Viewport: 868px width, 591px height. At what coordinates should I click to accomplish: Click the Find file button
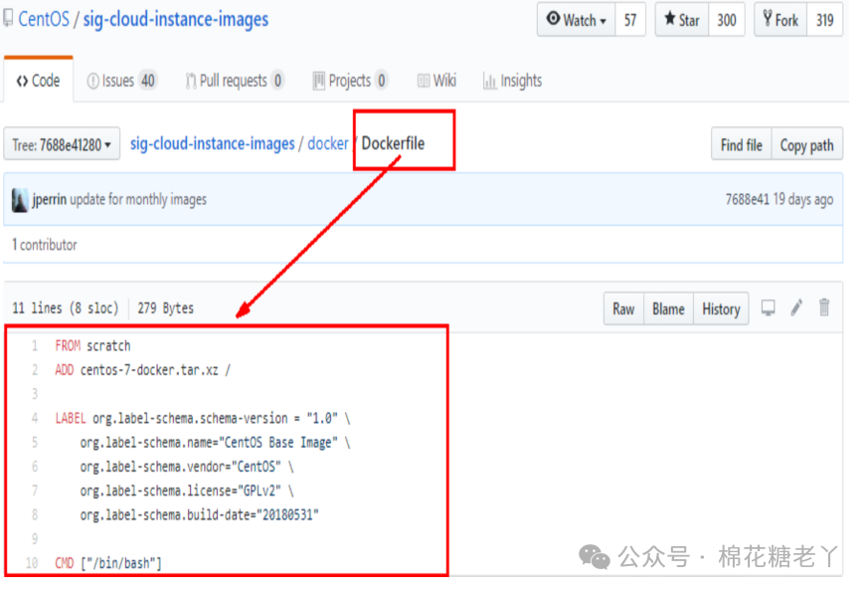(x=742, y=145)
